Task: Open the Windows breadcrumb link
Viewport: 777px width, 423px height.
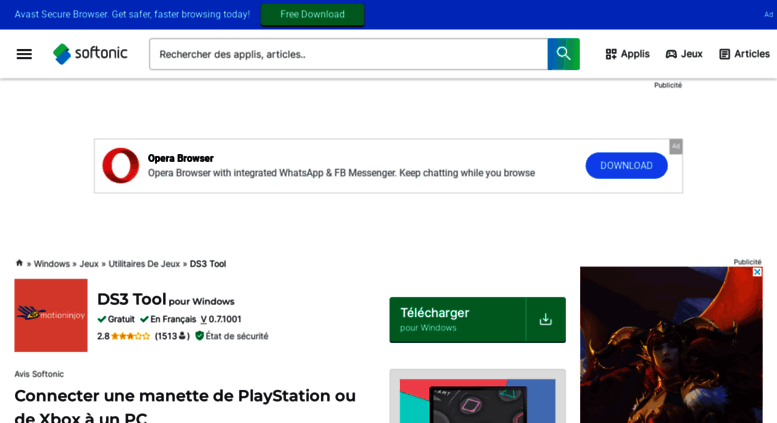Action: pos(52,264)
